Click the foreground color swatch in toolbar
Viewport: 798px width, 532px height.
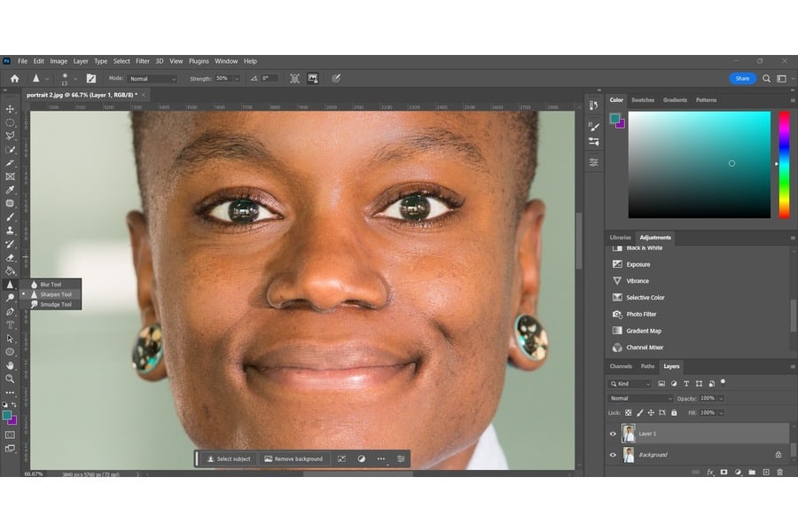point(6,416)
